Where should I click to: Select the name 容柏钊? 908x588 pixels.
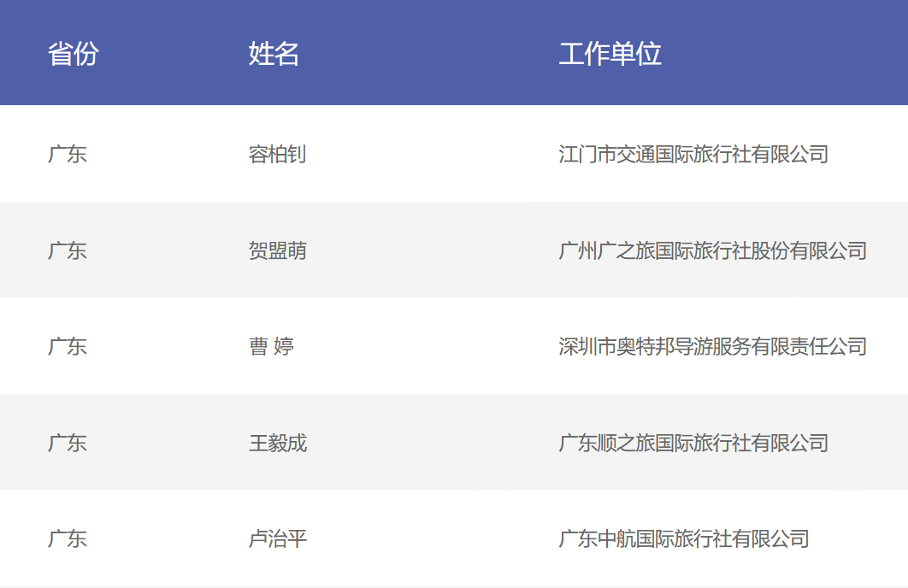277,154
